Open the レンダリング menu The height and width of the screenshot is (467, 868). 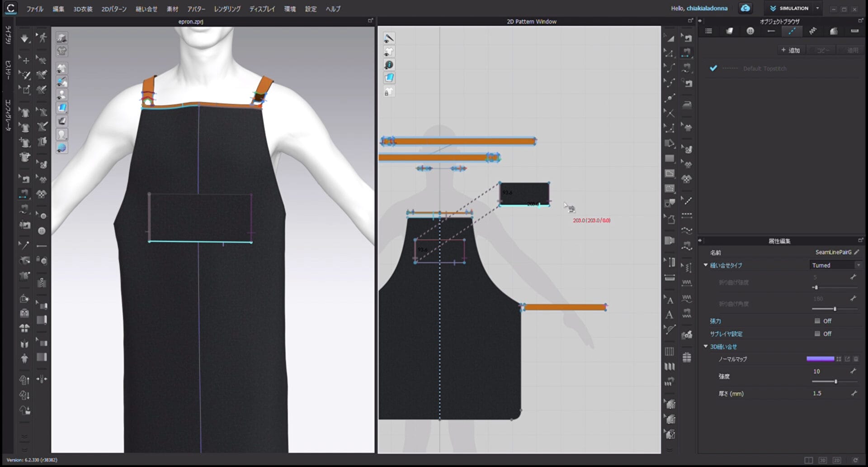coord(227,9)
